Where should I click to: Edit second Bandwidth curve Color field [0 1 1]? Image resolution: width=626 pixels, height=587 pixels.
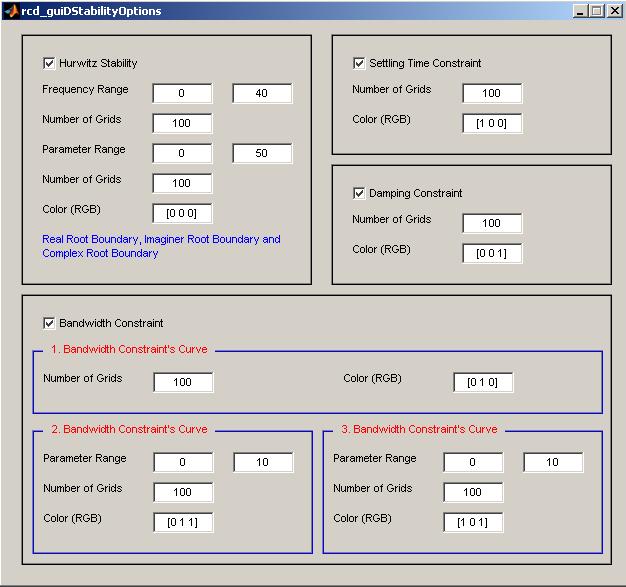point(183,522)
